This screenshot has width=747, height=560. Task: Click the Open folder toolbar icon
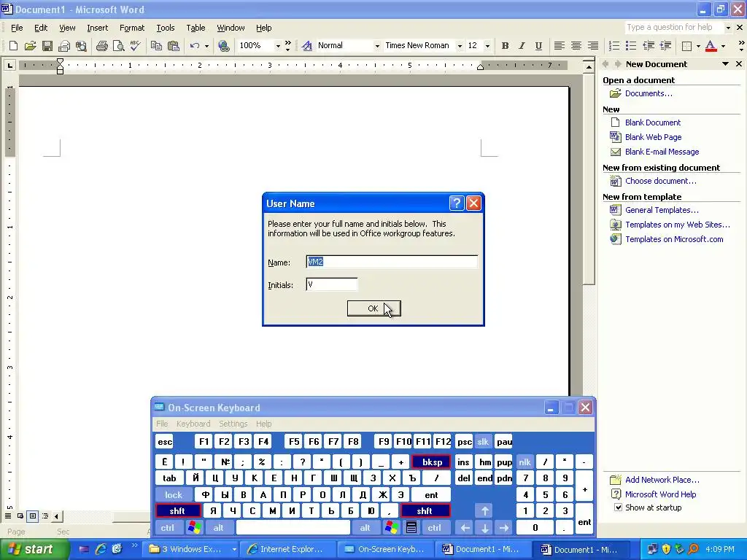30,46
